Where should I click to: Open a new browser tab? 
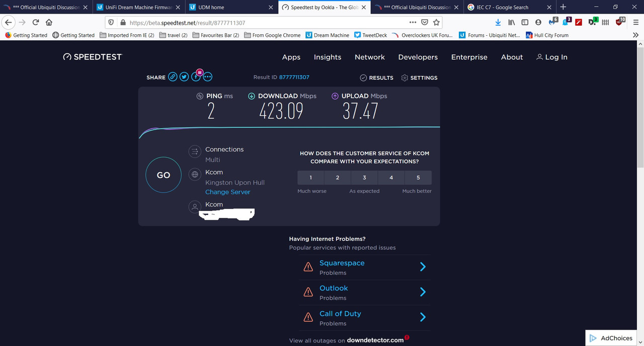coord(563,7)
